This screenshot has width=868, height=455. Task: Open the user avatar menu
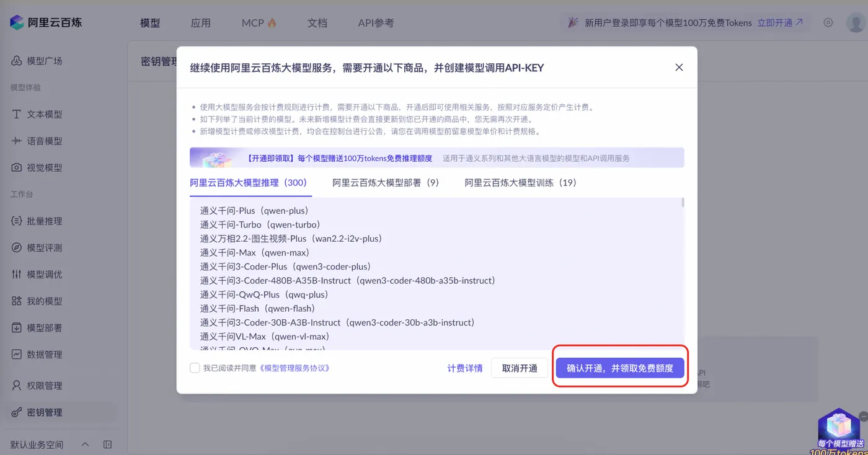pyautogui.click(x=856, y=23)
